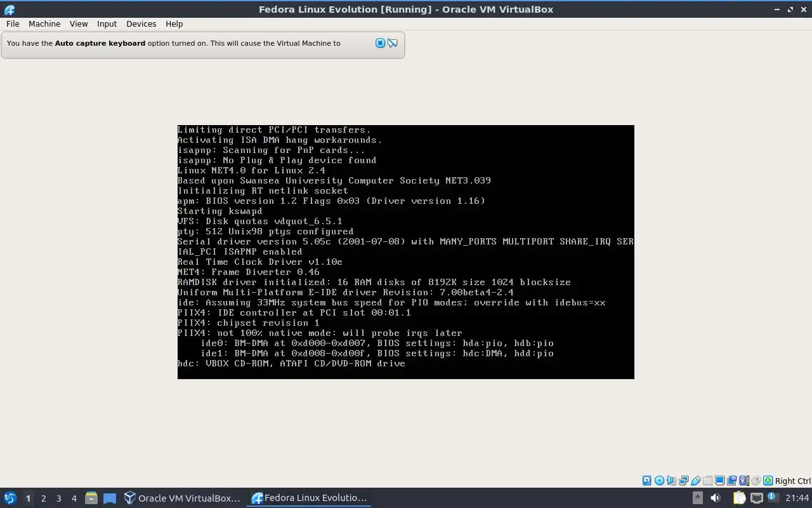Click 'PIIX4: chipset revision 1' line
Screen dimensions: 812x508
248,323
